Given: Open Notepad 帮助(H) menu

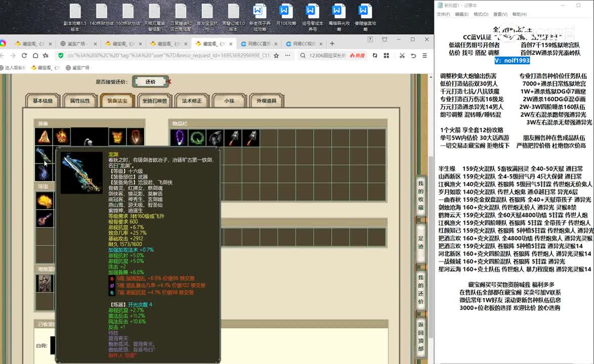Looking at the screenshot, I should click(x=520, y=14).
